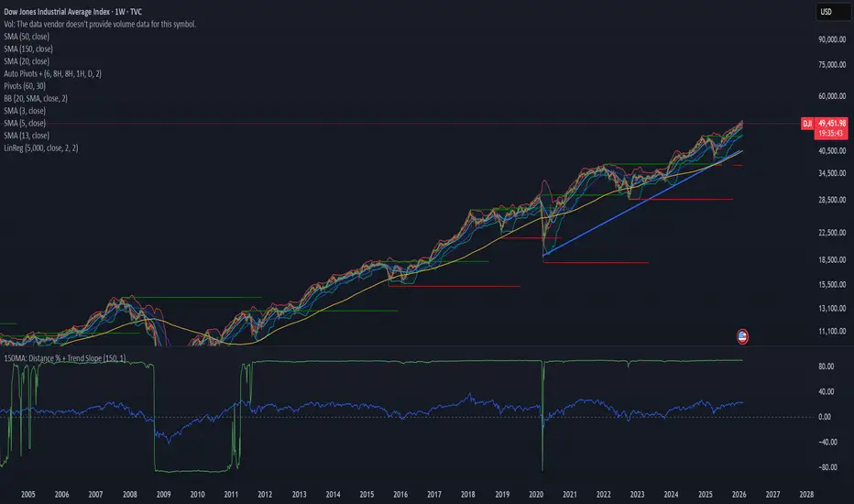The width and height of the screenshot is (854, 504).
Task: Click the 150MA Distance % + Trend Slope legend
Action: tap(65, 358)
